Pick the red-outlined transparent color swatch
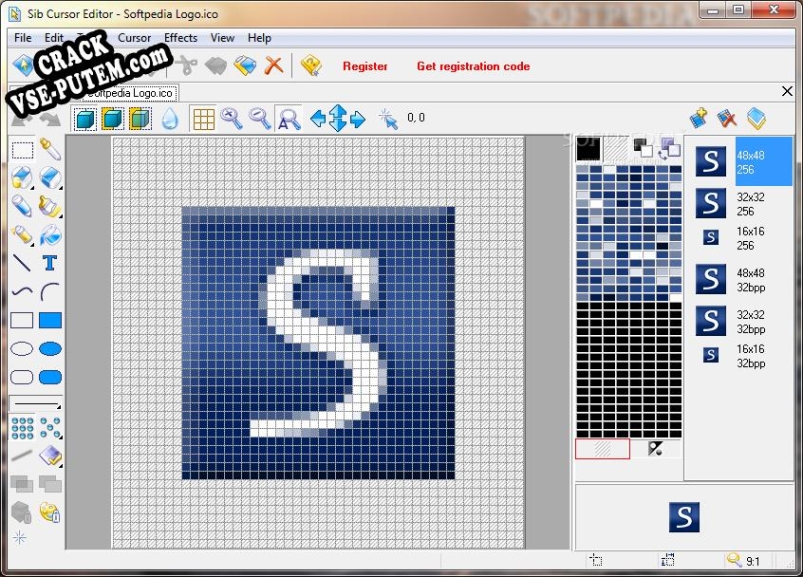The image size is (803, 577). (603, 449)
